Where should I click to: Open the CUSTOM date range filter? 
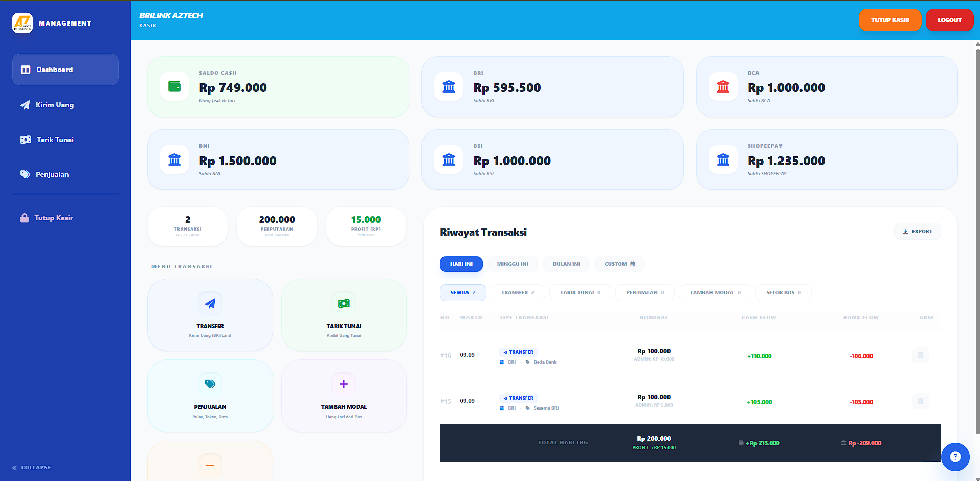pyautogui.click(x=619, y=264)
